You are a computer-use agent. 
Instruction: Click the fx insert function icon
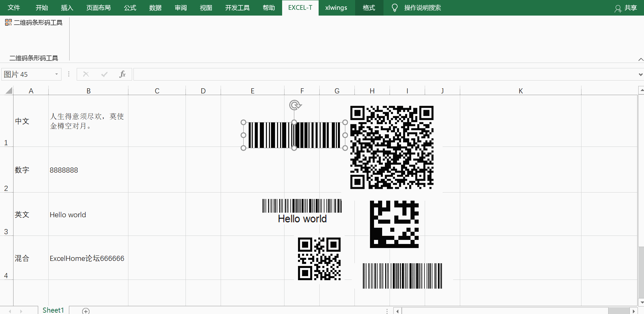pos(122,74)
